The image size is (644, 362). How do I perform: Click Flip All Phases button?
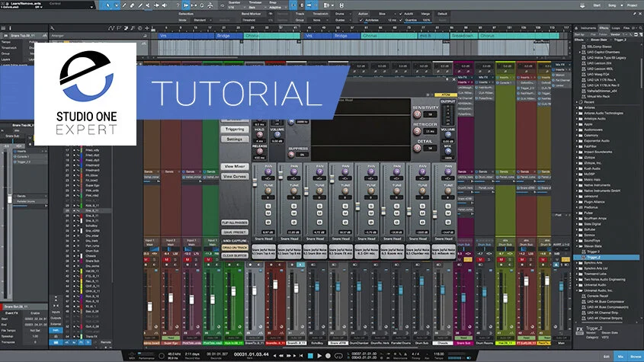(x=235, y=223)
